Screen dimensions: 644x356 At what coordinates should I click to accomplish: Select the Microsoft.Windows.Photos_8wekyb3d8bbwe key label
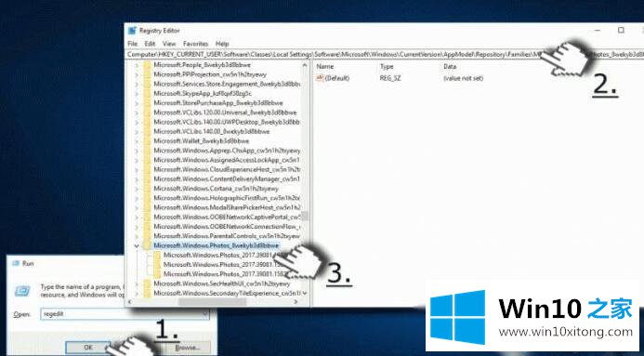point(216,245)
